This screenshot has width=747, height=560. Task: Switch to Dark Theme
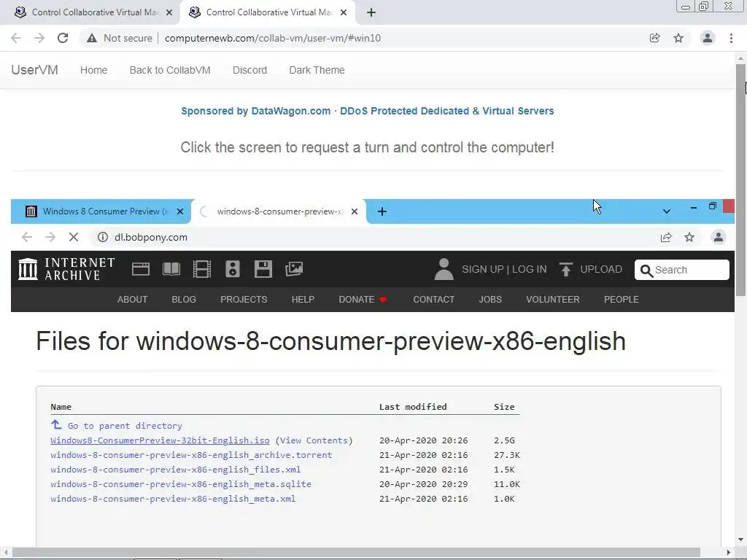click(x=317, y=70)
